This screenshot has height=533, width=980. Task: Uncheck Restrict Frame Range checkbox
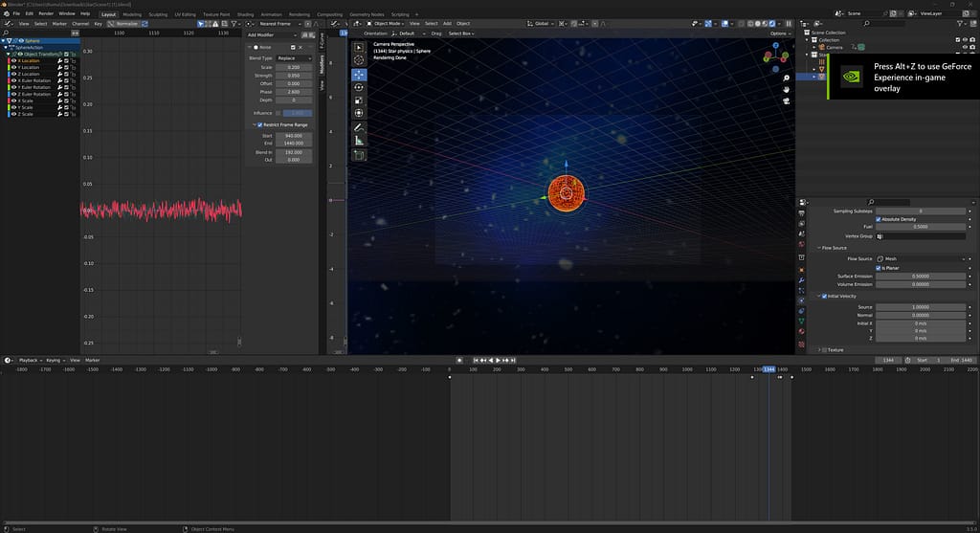[x=258, y=124]
